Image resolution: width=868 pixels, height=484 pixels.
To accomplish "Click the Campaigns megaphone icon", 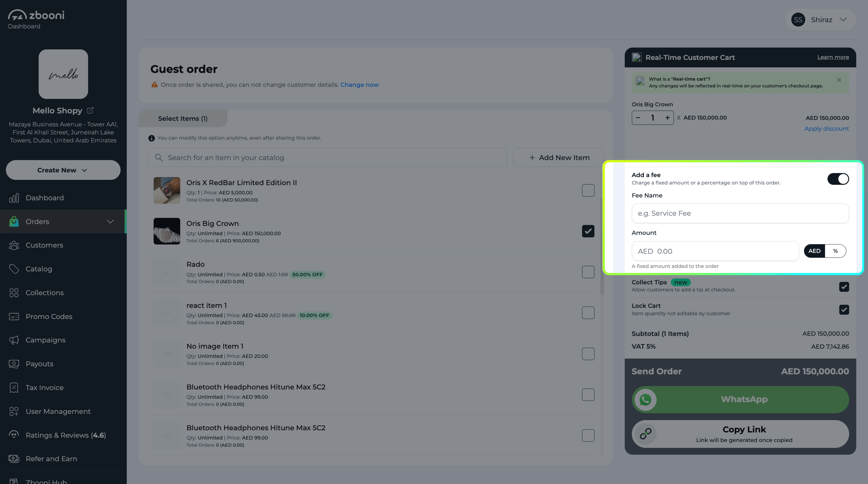I will click(x=14, y=340).
